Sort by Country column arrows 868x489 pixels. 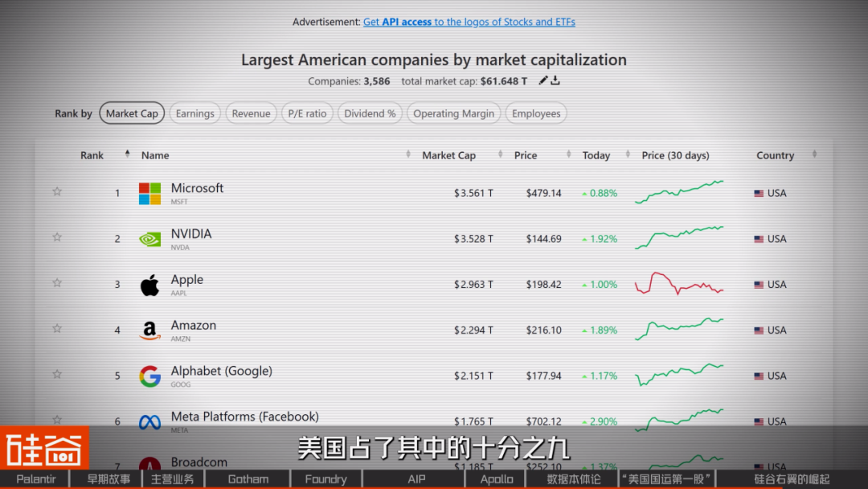click(814, 154)
